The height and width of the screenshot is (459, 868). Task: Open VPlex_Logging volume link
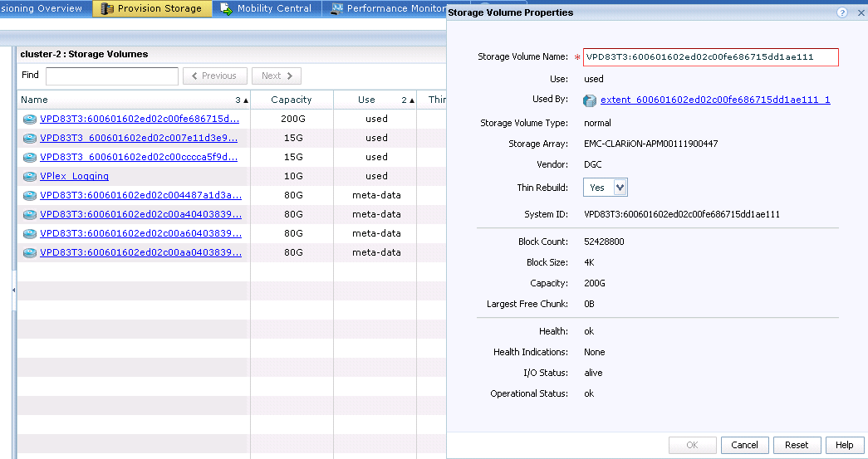click(x=74, y=176)
